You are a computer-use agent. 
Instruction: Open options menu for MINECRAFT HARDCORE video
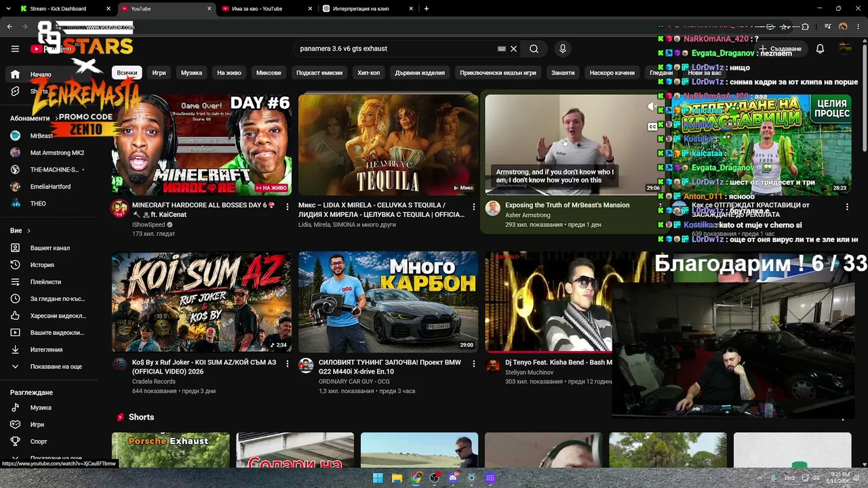(287, 206)
